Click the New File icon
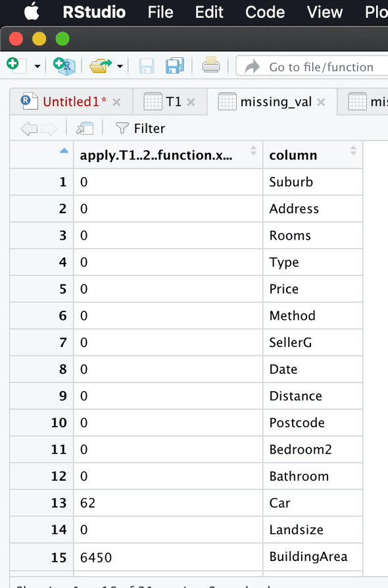The image size is (388, 588). tap(16, 66)
